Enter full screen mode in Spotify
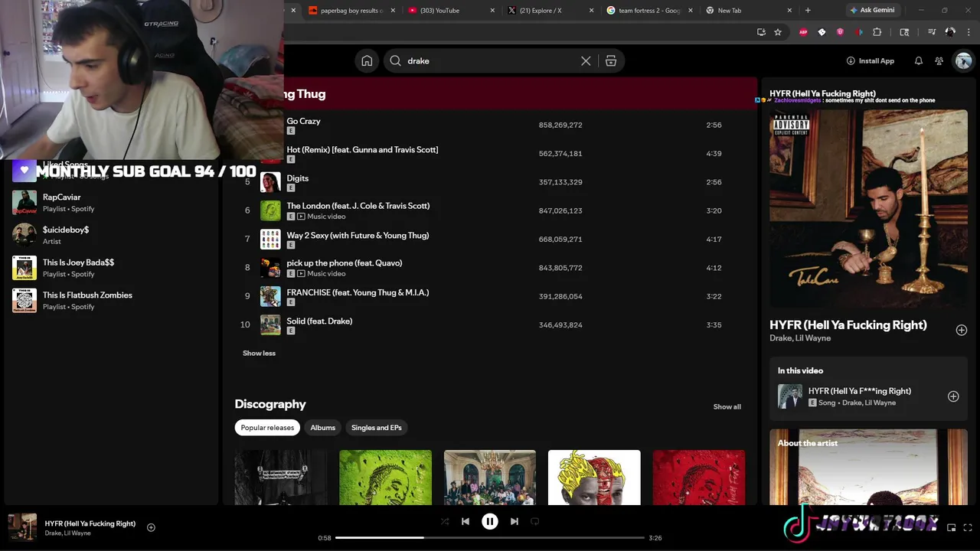Screen dimensions: 980x551 pyautogui.click(x=969, y=527)
